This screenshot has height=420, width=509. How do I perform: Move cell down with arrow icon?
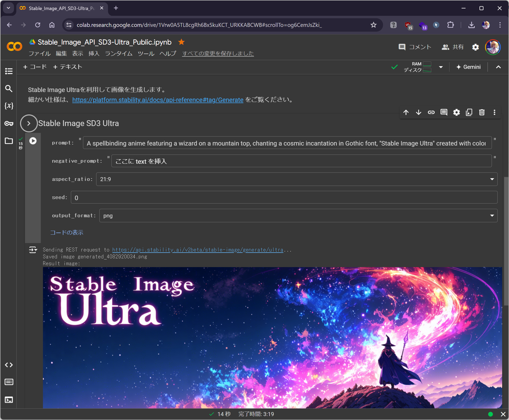(x=418, y=112)
